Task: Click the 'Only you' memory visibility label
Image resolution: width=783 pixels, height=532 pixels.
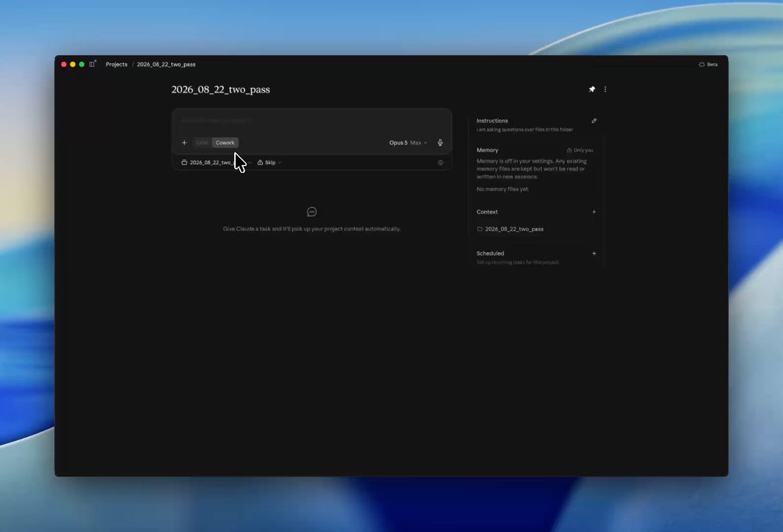Action: point(580,150)
